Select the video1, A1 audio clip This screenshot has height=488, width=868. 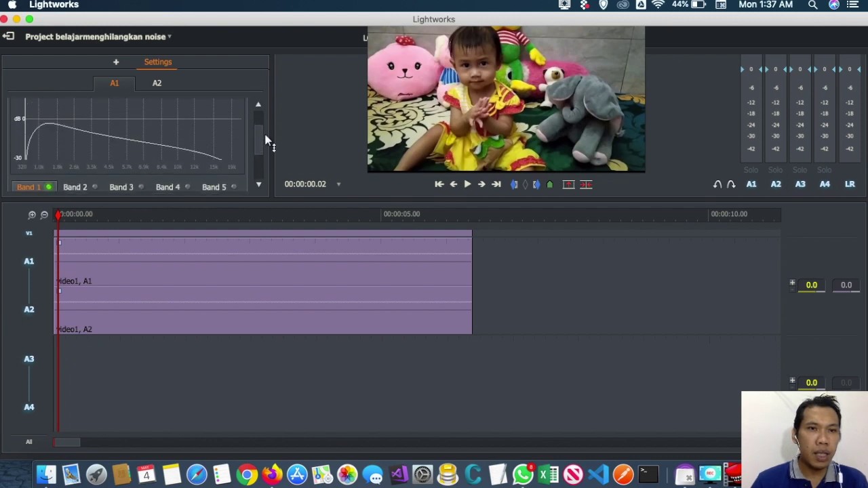pos(263,262)
